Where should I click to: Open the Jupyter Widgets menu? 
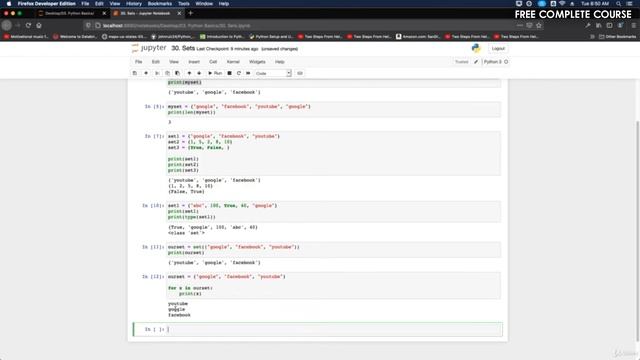[257, 62]
